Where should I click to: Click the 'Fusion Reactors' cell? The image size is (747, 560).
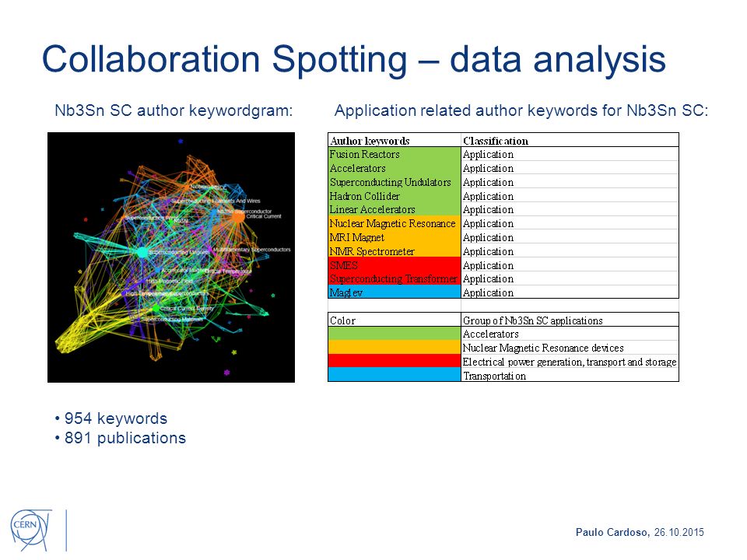click(x=395, y=154)
